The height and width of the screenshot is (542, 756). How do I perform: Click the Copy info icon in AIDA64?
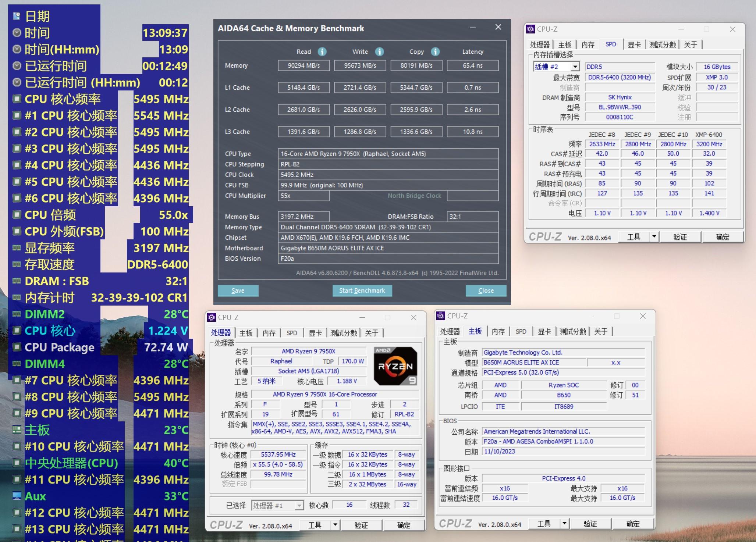(x=435, y=51)
